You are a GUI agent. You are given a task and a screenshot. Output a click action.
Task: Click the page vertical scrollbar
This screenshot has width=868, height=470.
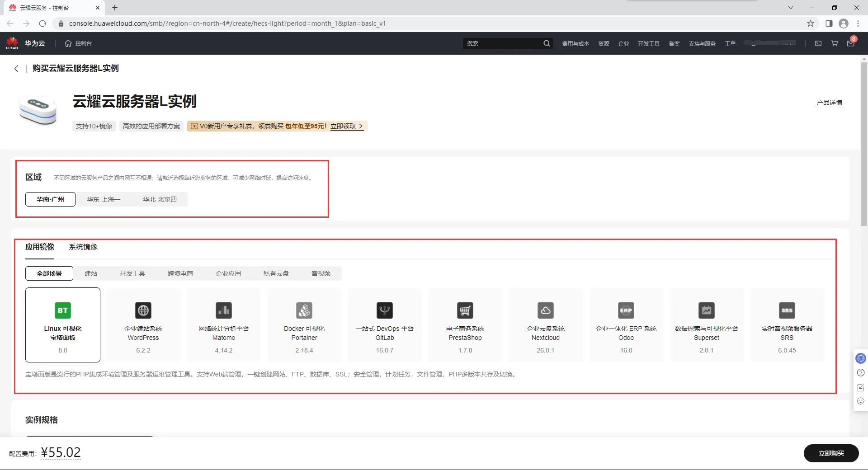[864, 144]
